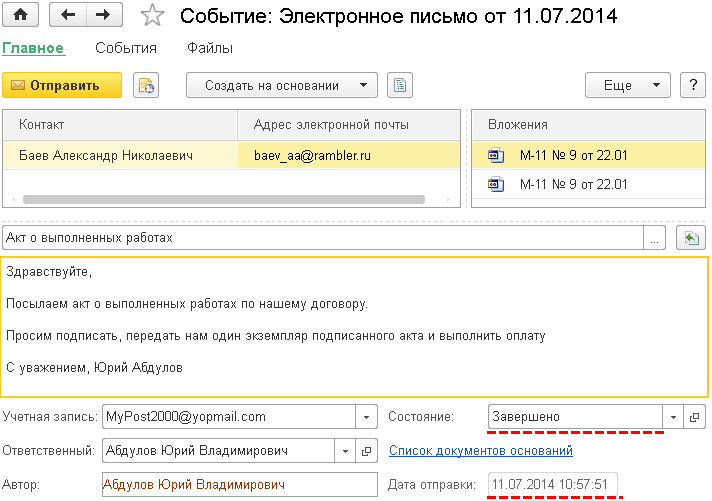Screen dimensions: 712x501
Task: Go forward with the right arrow
Action: pyautogui.click(x=104, y=15)
